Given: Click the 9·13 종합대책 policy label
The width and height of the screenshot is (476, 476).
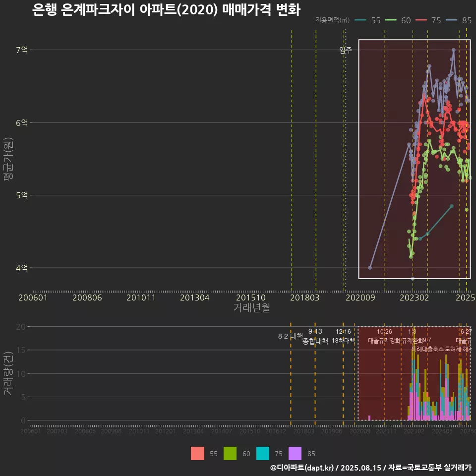Looking at the screenshot, I should [x=315, y=336].
